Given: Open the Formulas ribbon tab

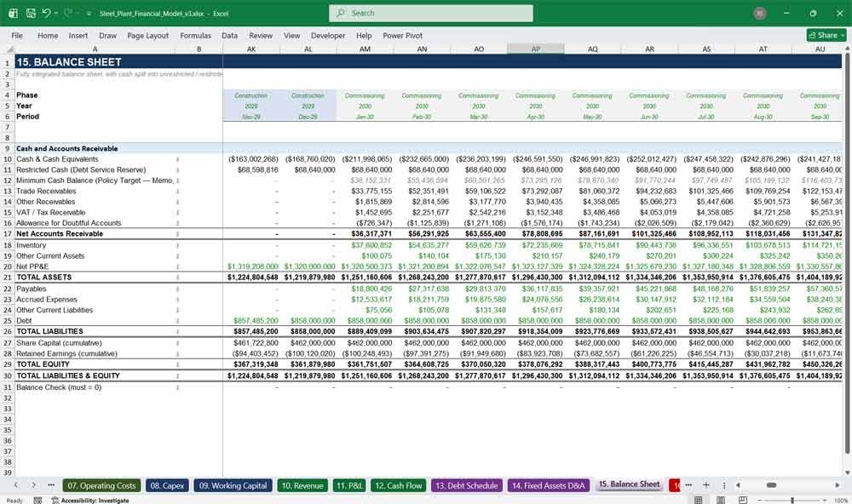Looking at the screenshot, I should (196, 35).
